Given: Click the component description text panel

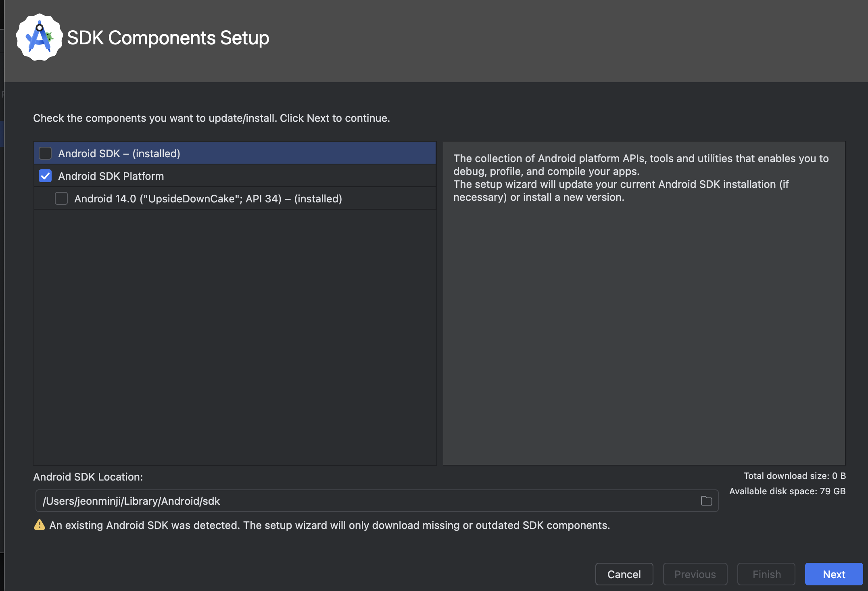Looking at the screenshot, I should coord(644,303).
